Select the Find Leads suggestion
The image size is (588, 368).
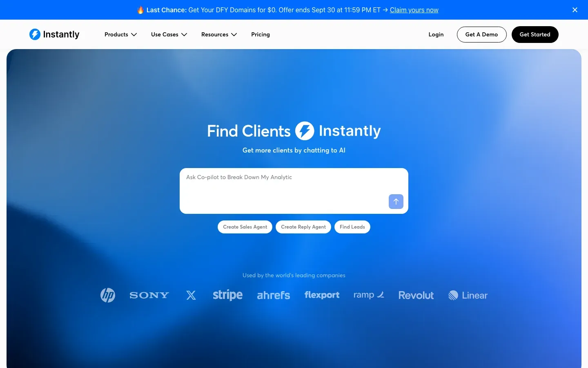352,227
